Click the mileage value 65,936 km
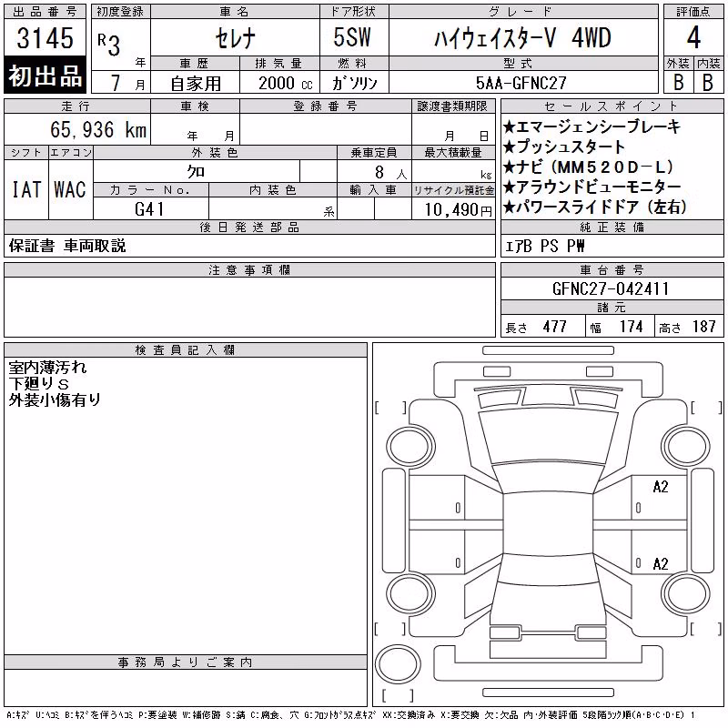728x728 pixels. pos(98,129)
